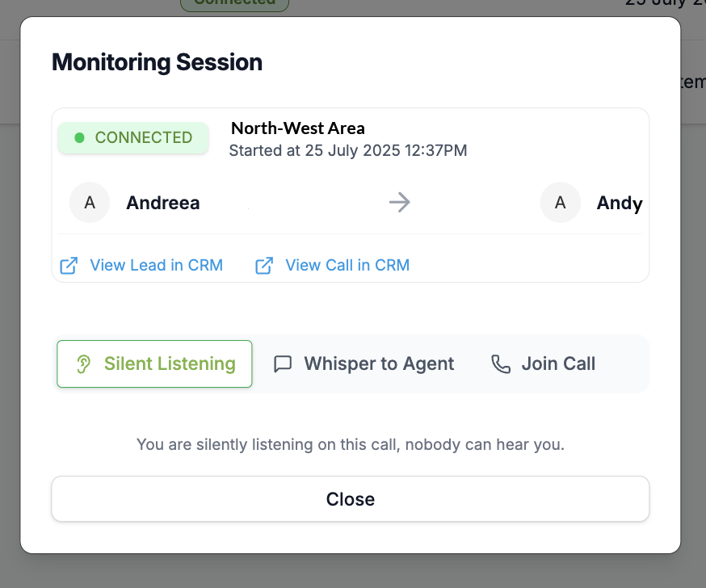Click external-link icon beside View Call in CRM

point(264,265)
